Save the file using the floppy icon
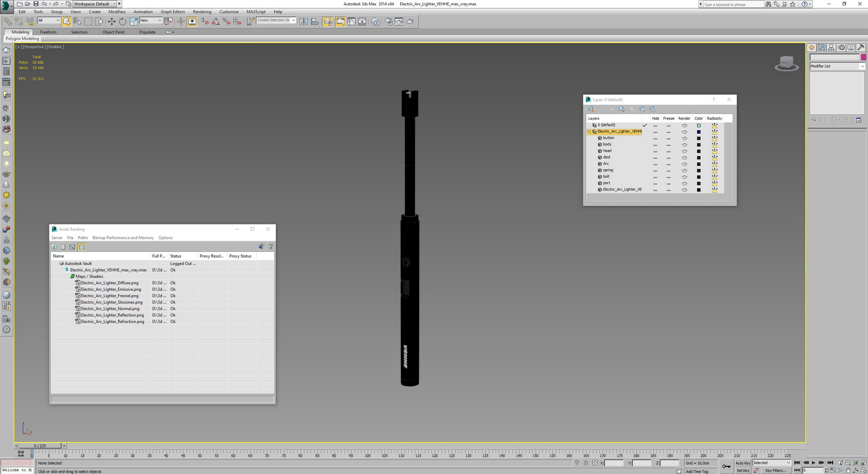This screenshot has height=474, width=868. [x=36, y=4]
